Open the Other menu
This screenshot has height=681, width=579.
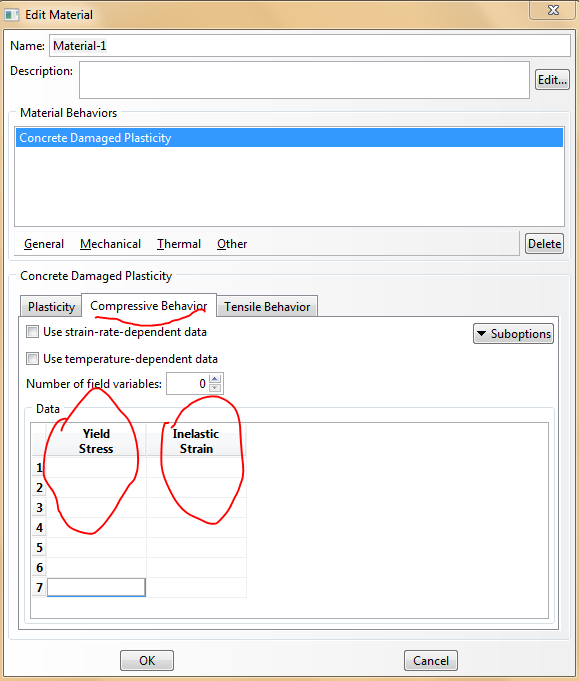point(232,244)
